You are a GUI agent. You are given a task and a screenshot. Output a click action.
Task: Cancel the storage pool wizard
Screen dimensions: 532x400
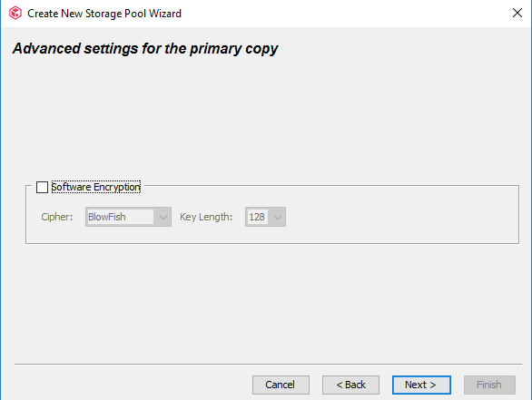[281, 385]
